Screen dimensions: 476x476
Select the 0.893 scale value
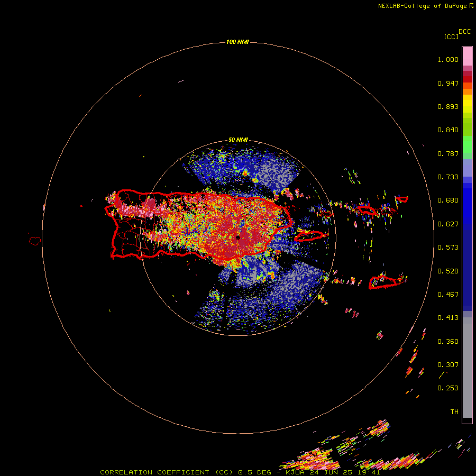448,106
